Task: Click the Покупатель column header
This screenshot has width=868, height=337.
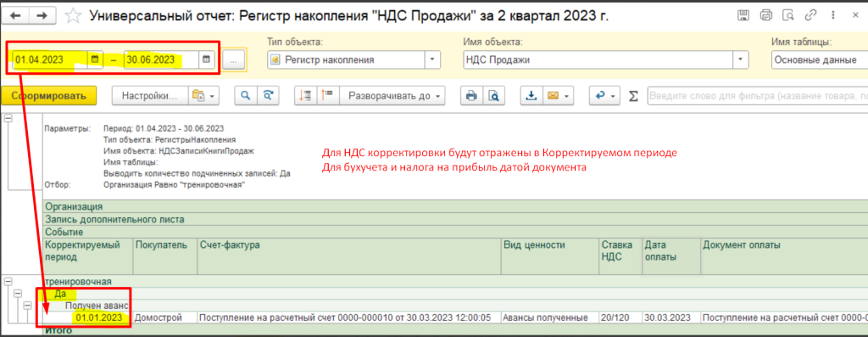Action: point(165,256)
